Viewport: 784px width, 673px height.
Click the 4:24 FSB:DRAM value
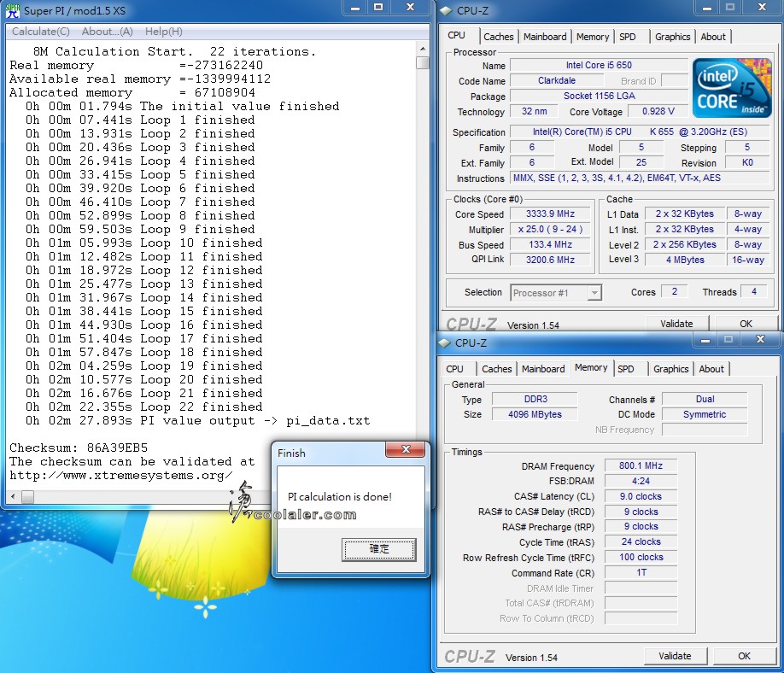click(x=641, y=481)
